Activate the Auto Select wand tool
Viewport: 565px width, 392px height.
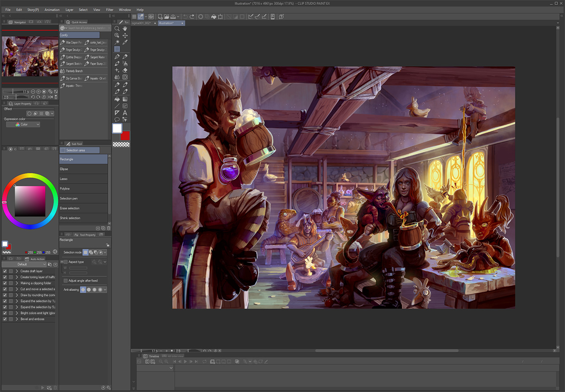click(117, 41)
